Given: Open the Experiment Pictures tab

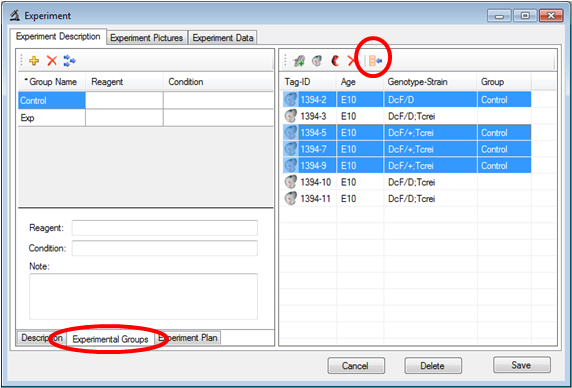Looking at the screenshot, I should point(147,38).
